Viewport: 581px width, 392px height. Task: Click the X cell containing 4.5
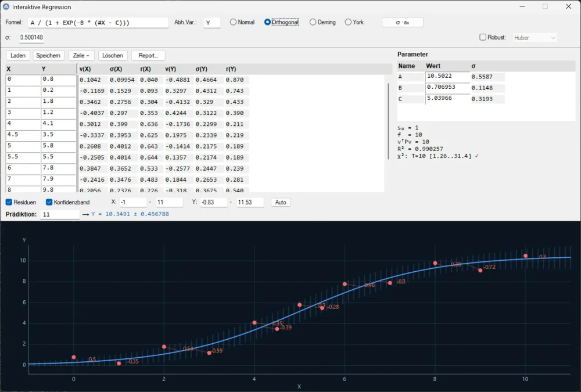click(x=23, y=135)
